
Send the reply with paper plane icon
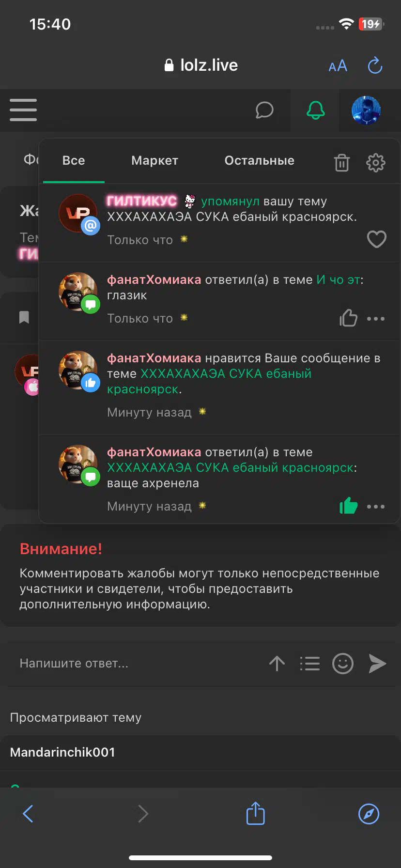[377, 663]
